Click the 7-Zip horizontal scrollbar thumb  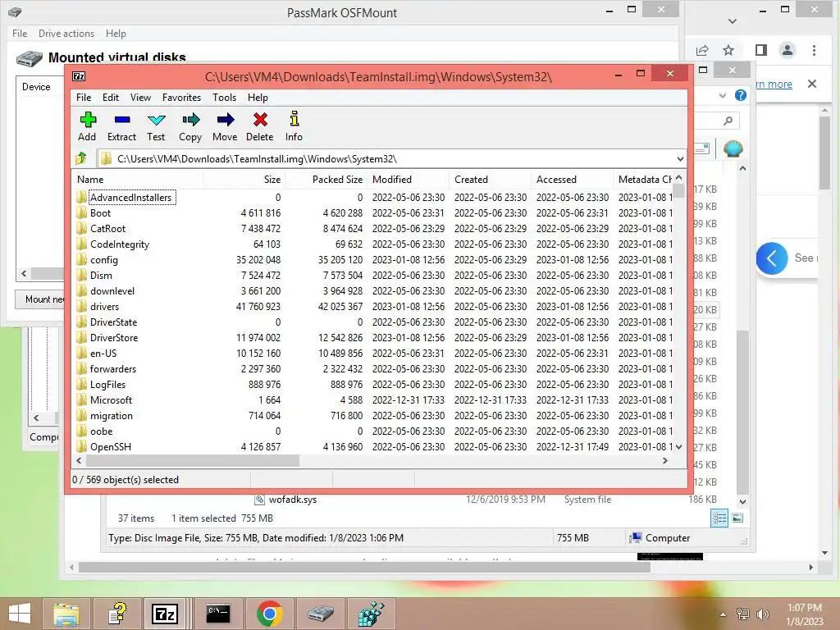click(193, 460)
